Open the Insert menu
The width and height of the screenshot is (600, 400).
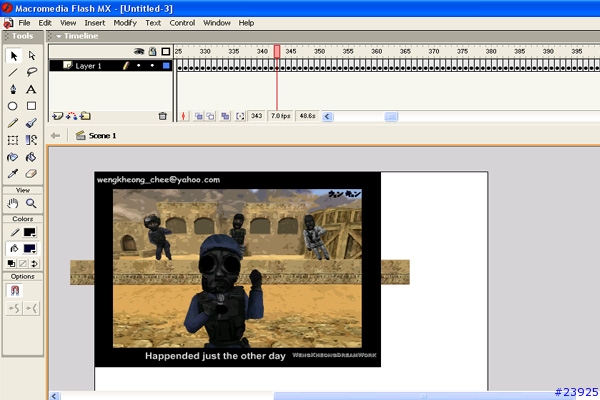[x=95, y=23]
